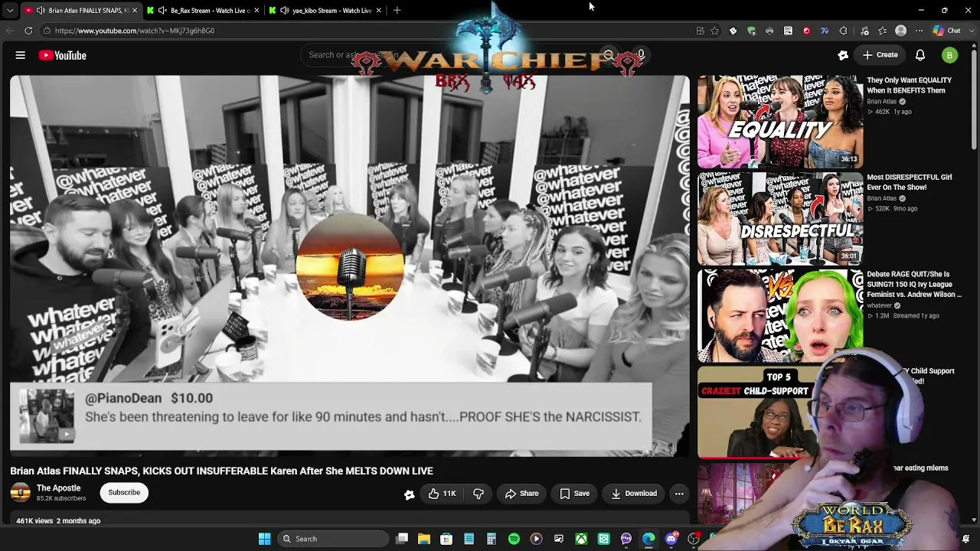Open Windows Start menu
980x551 pixels.
(264, 539)
